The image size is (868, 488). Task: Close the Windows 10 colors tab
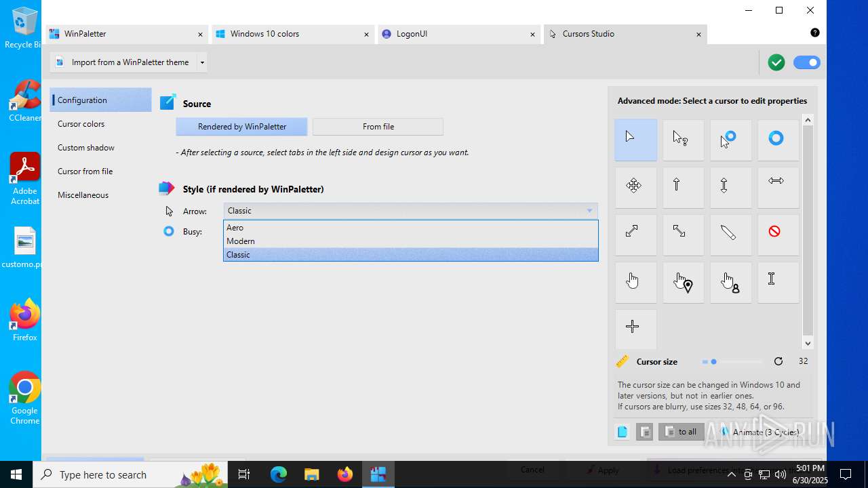click(366, 35)
